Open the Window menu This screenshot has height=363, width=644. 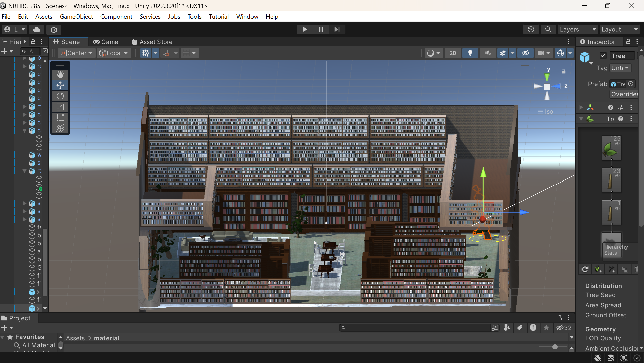tap(247, 16)
